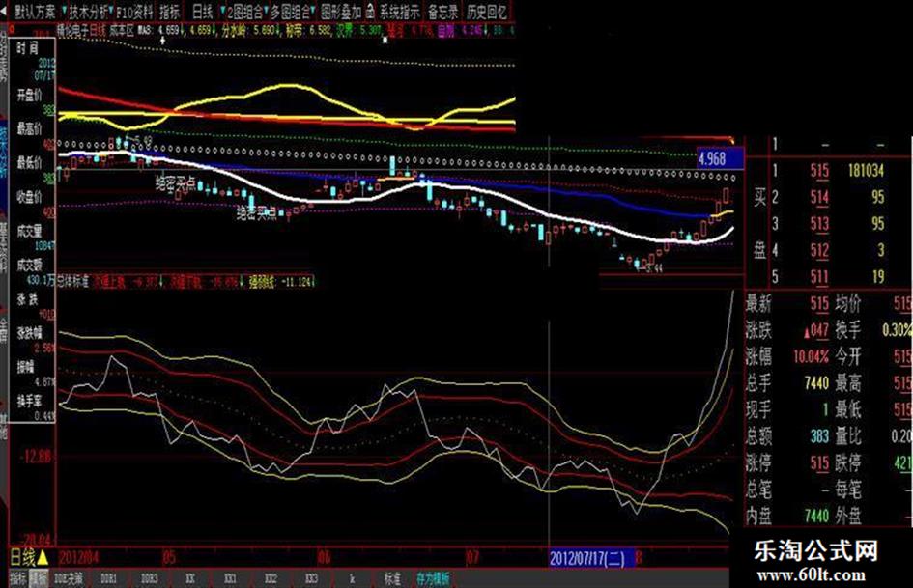Screen dimensions: 913x588
Task: Open the 默认方案 scheme menu
Action: coord(35,11)
